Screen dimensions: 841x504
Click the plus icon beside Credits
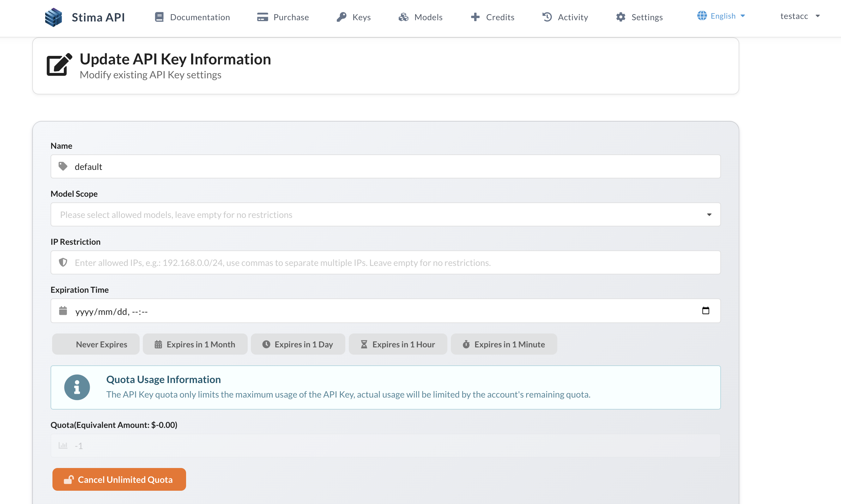tap(475, 17)
